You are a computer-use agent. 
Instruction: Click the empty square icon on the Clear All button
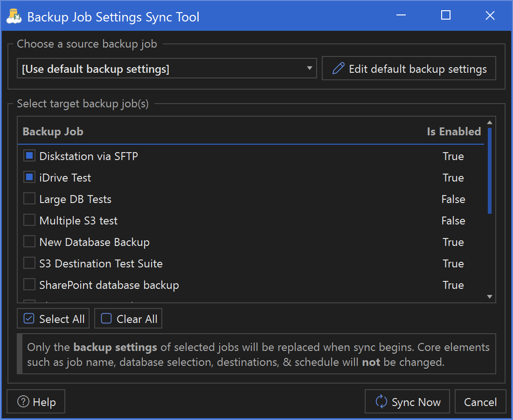(x=106, y=318)
